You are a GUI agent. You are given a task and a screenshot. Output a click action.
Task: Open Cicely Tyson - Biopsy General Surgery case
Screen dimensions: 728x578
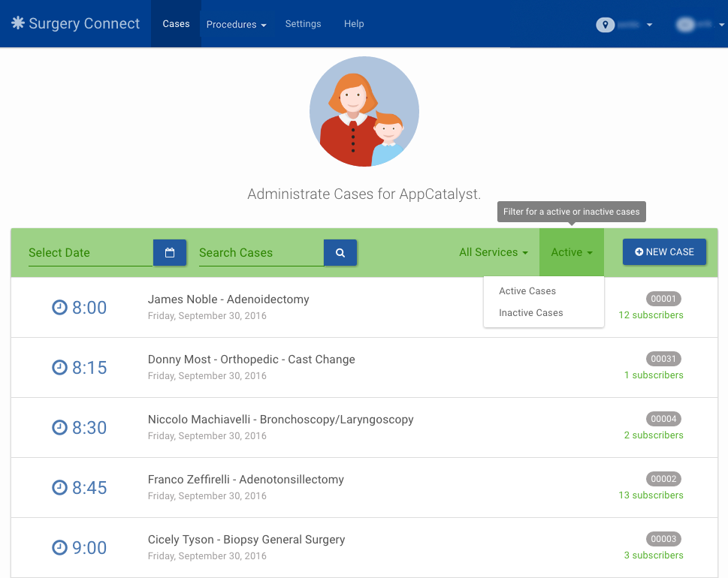click(x=246, y=540)
